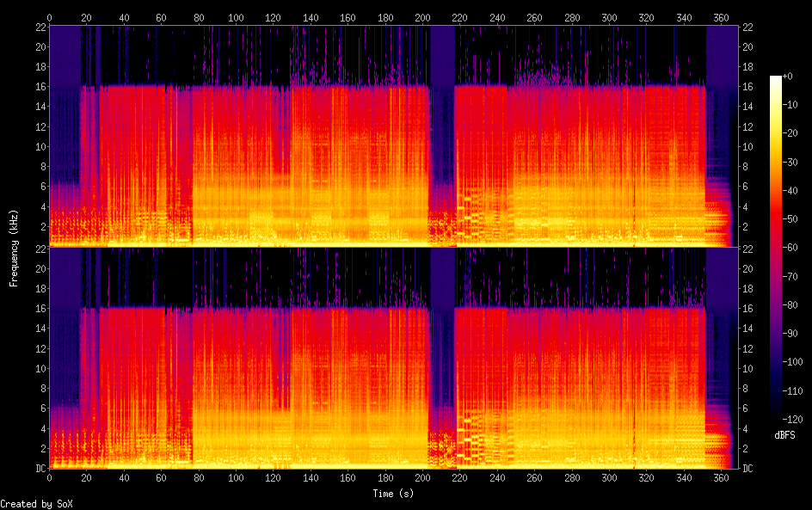812x510 pixels.
Task: Click the 180 tick on the top time axis
Action: click(x=385, y=17)
